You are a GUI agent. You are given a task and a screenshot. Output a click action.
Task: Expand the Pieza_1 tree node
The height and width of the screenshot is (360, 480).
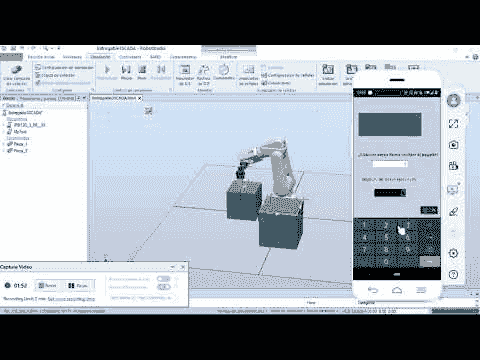click(x=4, y=144)
